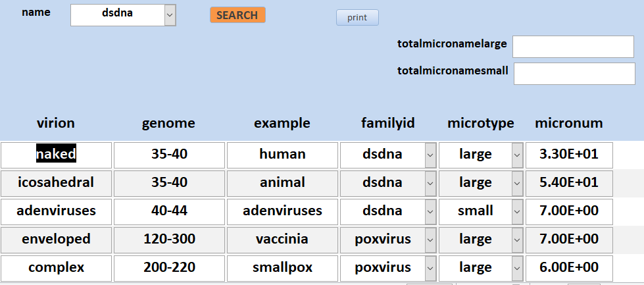Click the 120-300 genome cell
This screenshot has height=285, width=644.
[169, 240]
